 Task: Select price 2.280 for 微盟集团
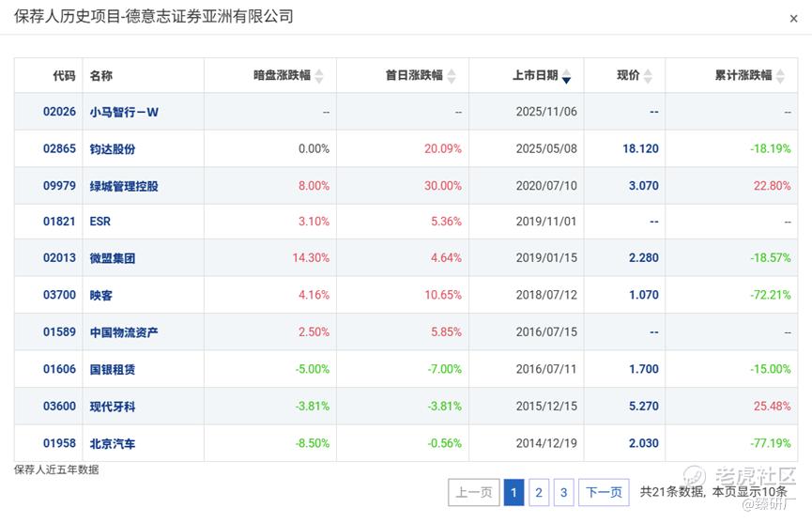coord(644,258)
